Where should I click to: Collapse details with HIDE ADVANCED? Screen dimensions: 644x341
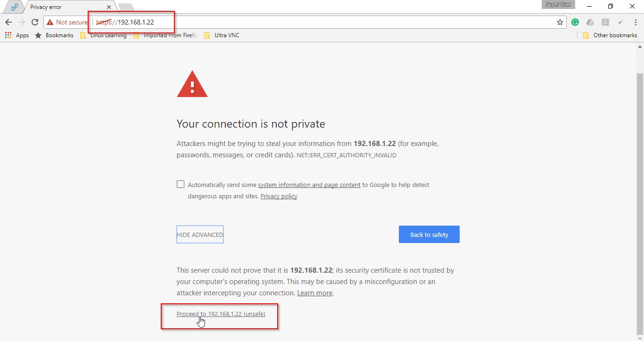point(200,235)
